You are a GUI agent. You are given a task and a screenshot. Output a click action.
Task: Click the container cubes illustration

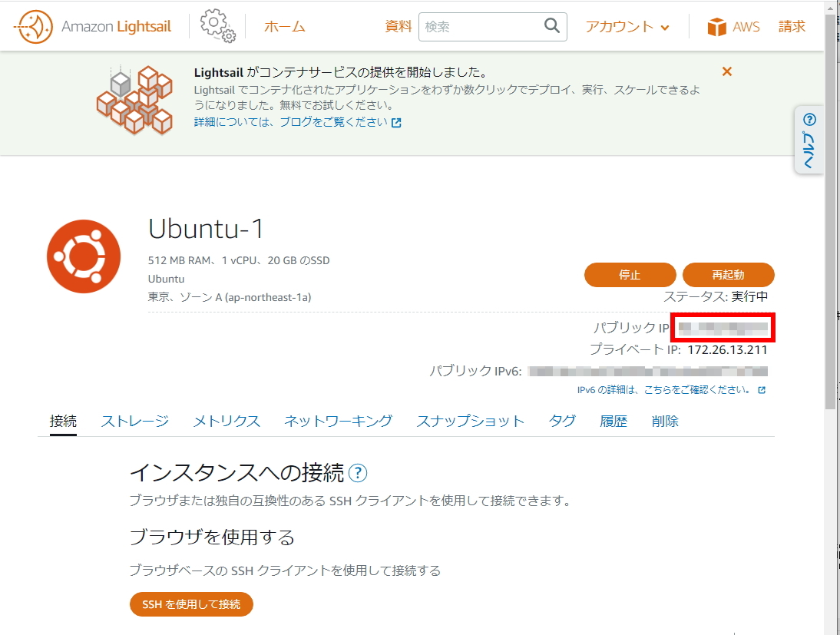(134, 100)
